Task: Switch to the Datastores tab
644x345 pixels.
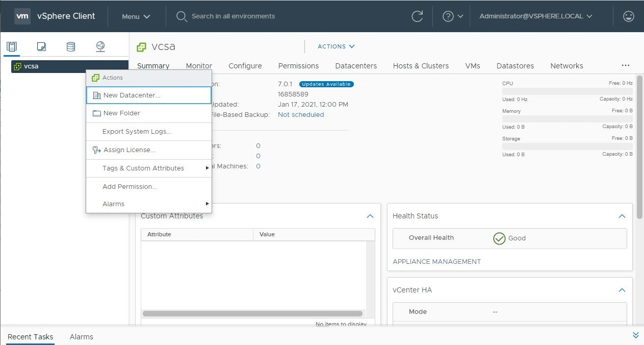Action: click(515, 66)
